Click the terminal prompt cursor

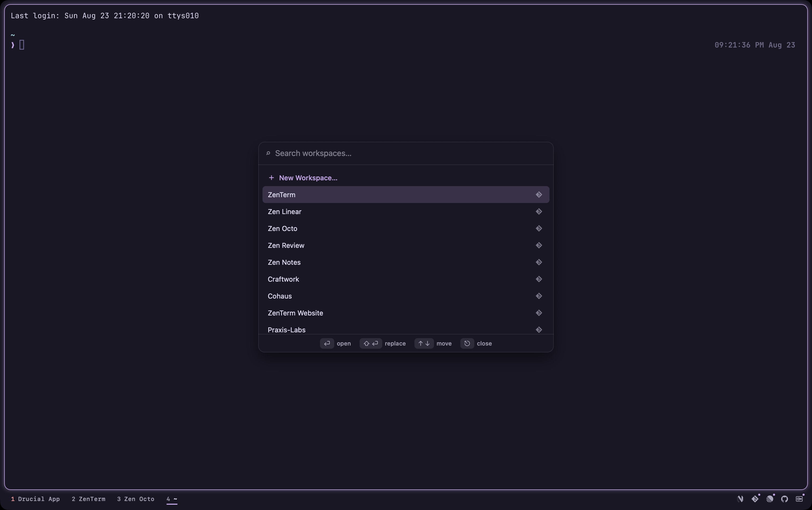coord(22,45)
